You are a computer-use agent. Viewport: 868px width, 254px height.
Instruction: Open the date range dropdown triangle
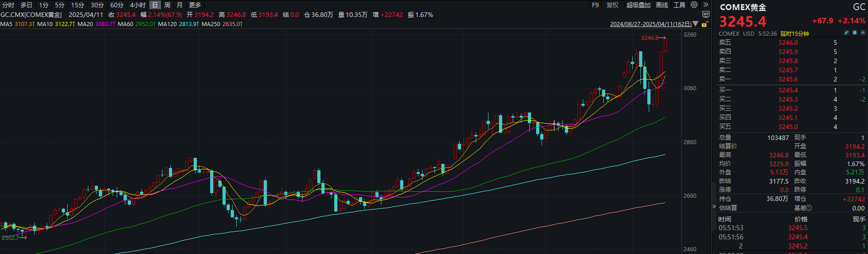click(x=696, y=24)
